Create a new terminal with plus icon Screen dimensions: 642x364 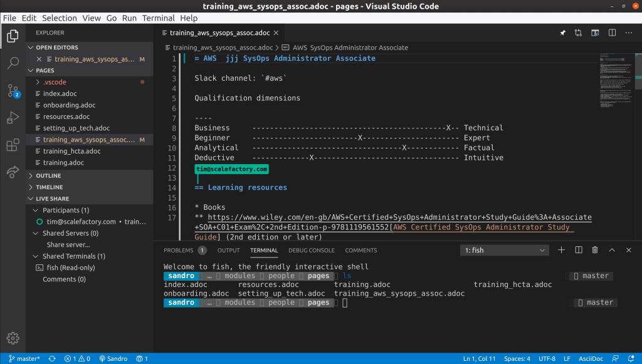[x=561, y=250]
